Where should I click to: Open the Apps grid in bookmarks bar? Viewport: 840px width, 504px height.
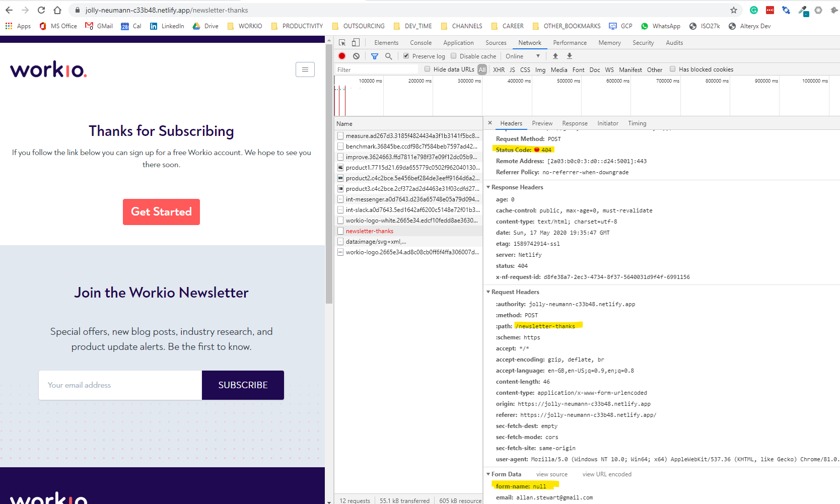(x=18, y=26)
